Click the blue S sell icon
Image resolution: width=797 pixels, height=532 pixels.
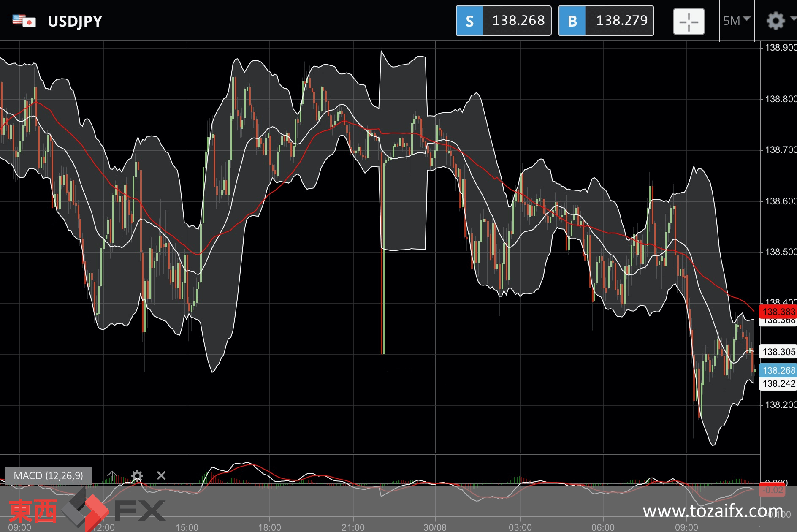coord(469,21)
